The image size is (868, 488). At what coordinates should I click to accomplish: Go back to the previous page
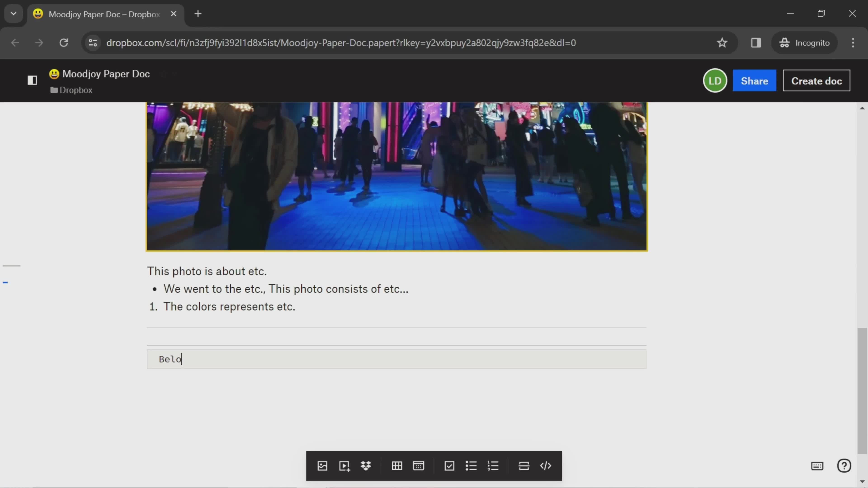(15, 43)
